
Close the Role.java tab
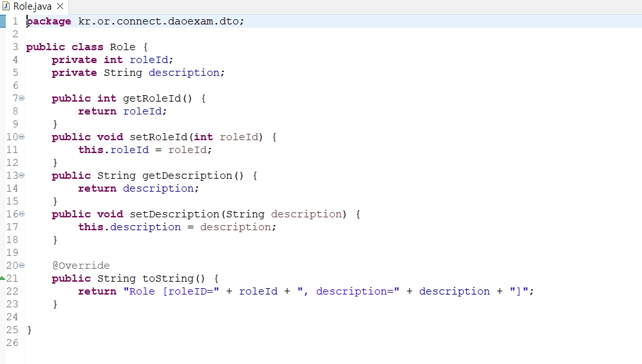click(x=60, y=6)
